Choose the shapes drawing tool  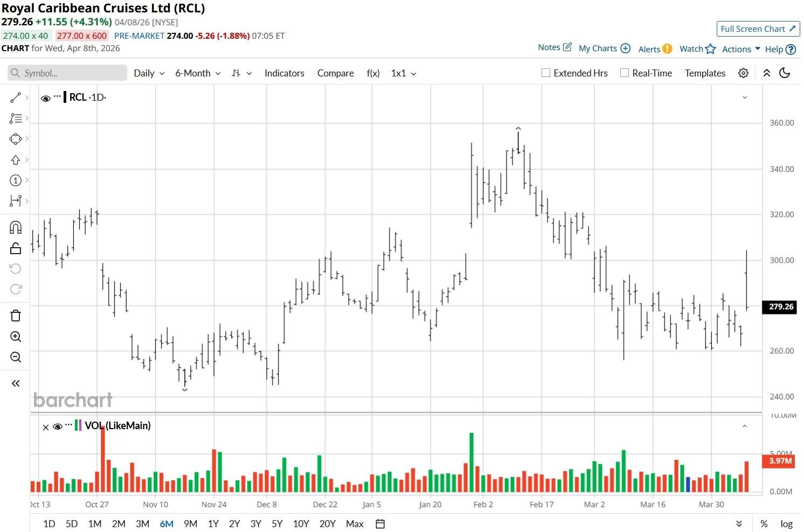[x=16, y=139]
